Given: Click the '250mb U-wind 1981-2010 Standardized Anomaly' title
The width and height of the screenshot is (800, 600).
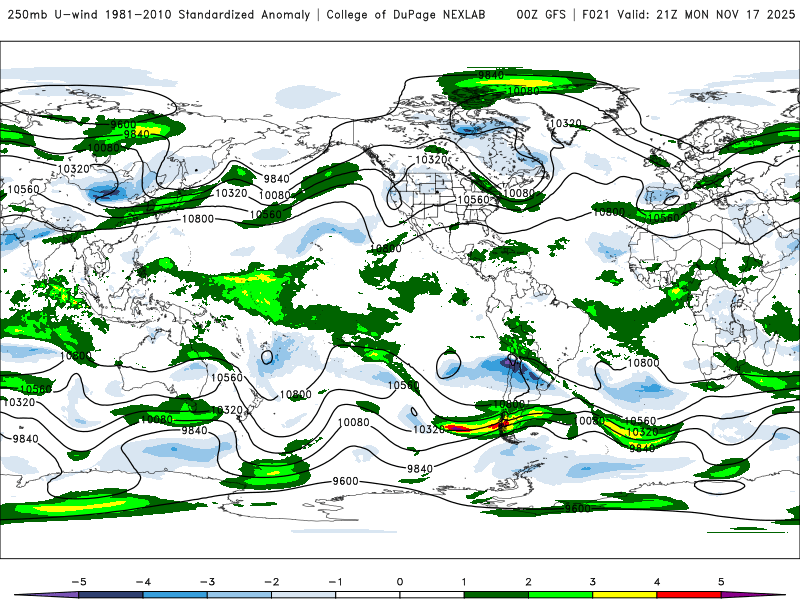Looking at the screenshot, I should tap(159, 14).
